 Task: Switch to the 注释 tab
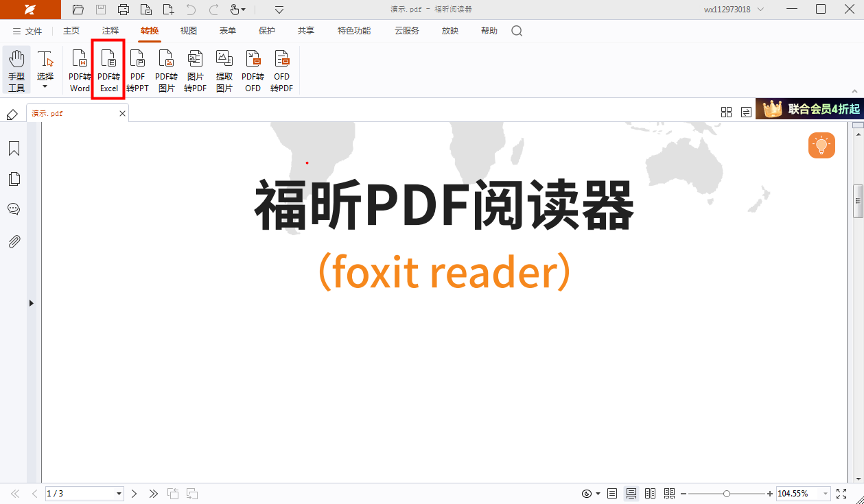click(110, 31)
